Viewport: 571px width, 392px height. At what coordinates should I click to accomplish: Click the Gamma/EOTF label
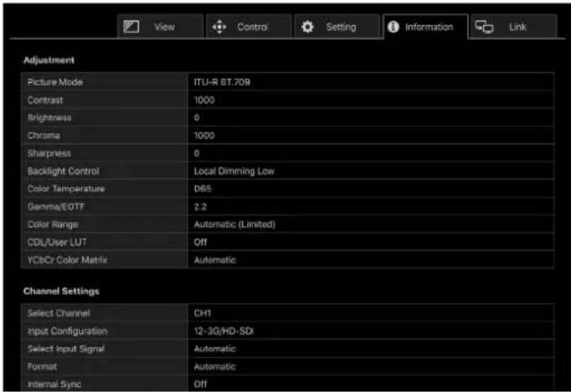pyautogui.click(x=56, y=207)
